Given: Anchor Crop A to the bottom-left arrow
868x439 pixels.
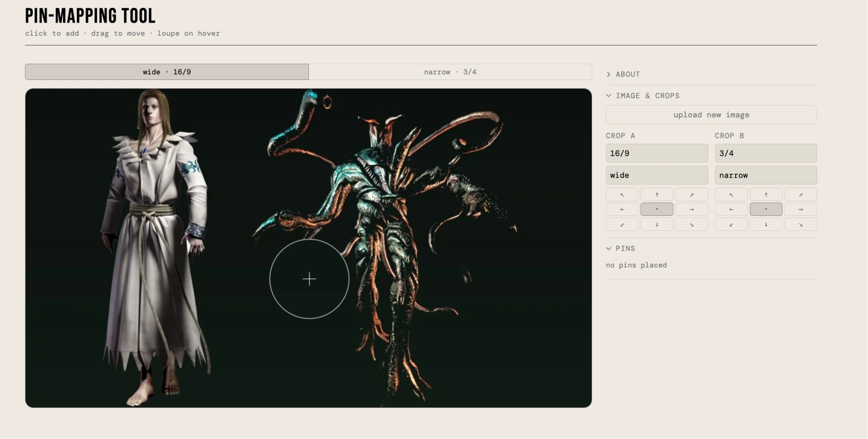Looking at the screenshot, I should coord(622,224).
